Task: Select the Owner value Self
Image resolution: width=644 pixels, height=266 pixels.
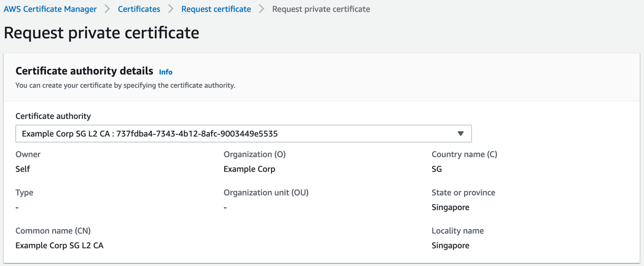Action: pos(23,169)
